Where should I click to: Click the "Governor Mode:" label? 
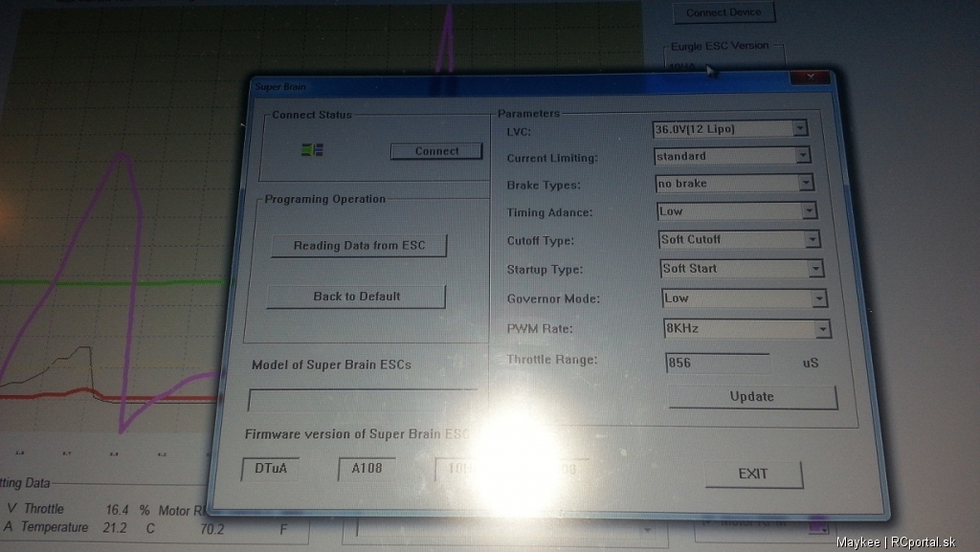click(x=554, y=298)
